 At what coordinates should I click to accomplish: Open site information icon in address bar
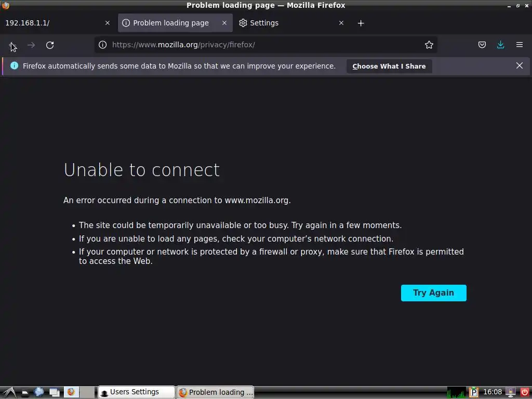(102, 45)
